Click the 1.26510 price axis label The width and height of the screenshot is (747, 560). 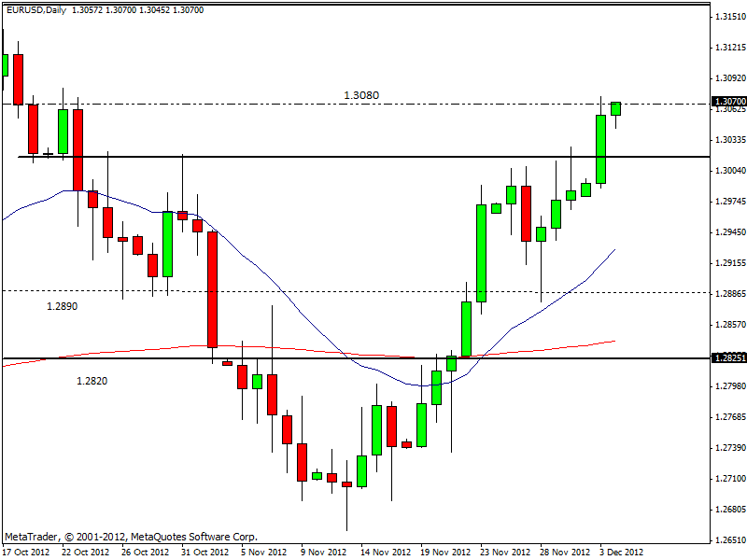[729, 540]
